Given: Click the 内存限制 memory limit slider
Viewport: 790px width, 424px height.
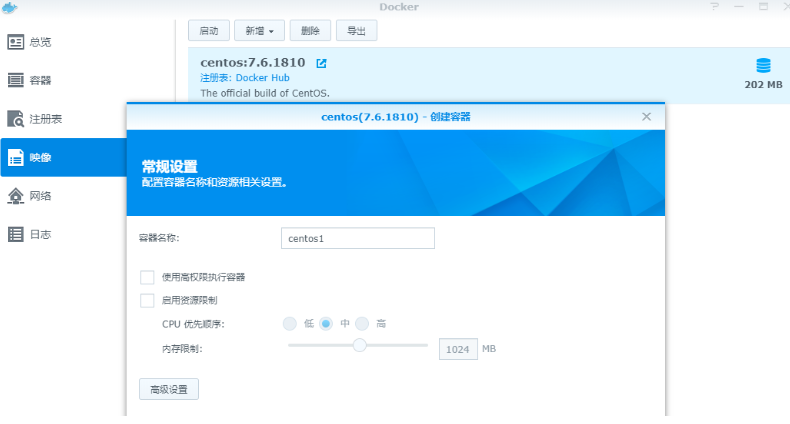Looking at the screenshot, I should click(358, 345).
